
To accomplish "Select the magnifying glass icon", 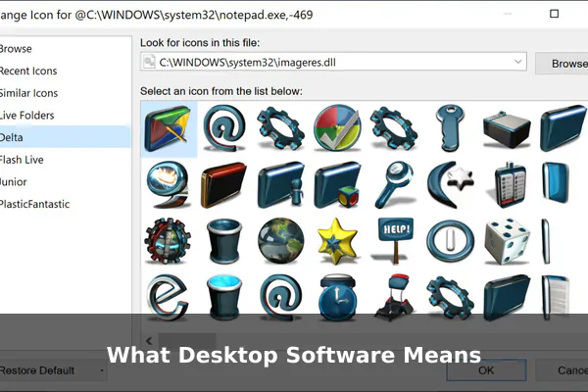I will click(x=394, y=184).
